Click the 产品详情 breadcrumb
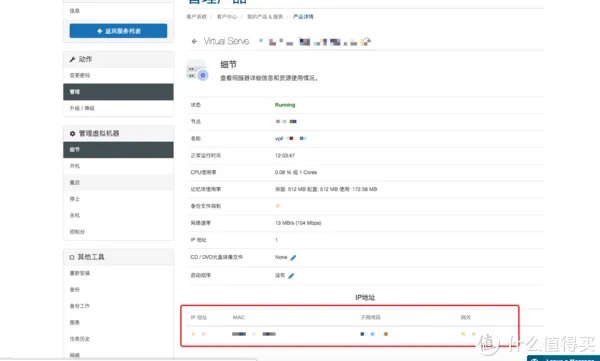Image resolution: width=600 pixels, height=361 pixels. tap(303, 17)
